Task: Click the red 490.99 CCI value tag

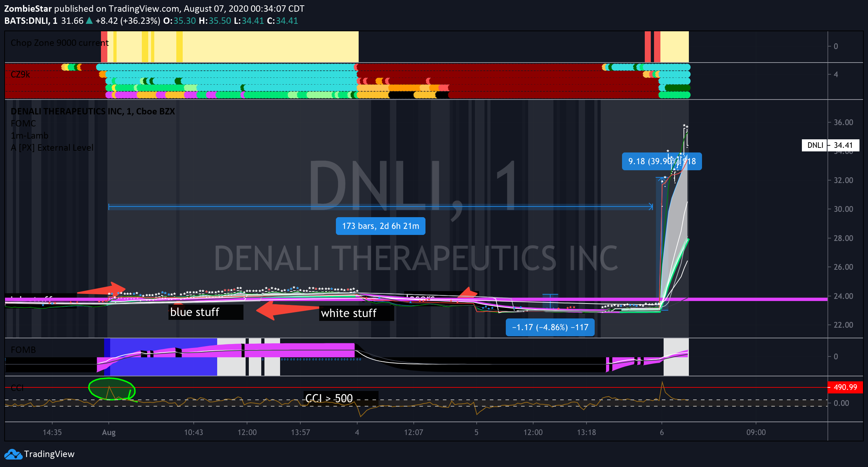Action: (845, 387)
